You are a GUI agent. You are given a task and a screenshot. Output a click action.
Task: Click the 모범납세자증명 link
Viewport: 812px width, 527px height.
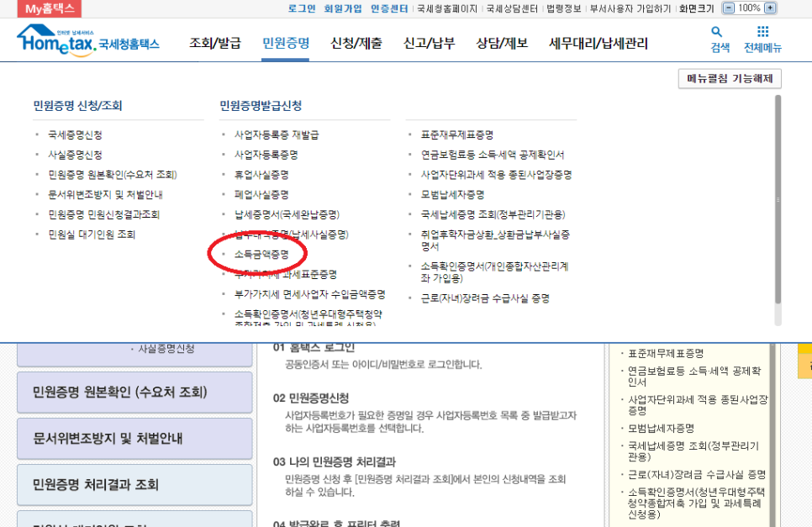tap(453, 194)
